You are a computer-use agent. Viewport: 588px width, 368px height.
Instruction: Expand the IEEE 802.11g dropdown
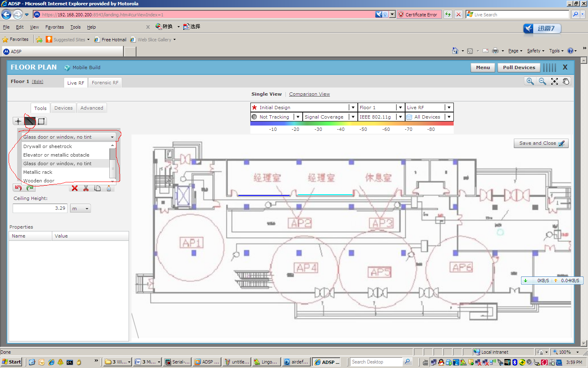pos(401,117)
